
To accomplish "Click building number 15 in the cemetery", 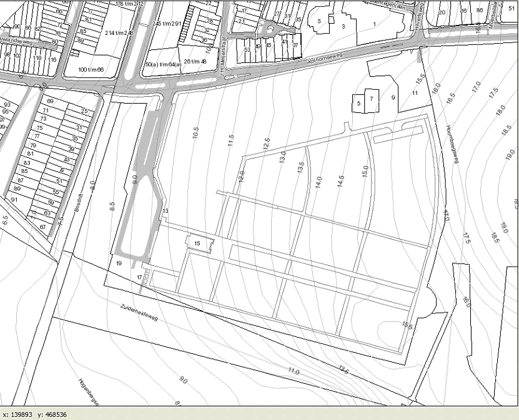I will (x=197, y=243).
